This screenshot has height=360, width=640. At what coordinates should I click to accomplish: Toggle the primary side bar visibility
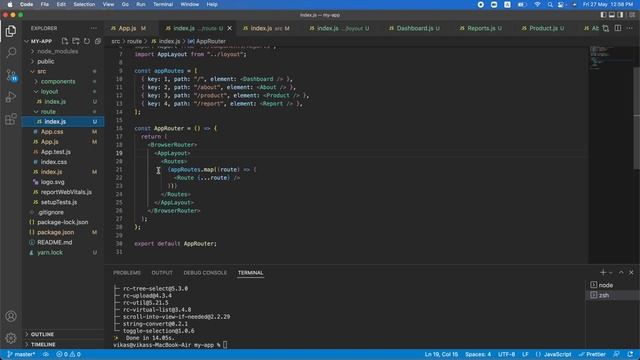603,15
